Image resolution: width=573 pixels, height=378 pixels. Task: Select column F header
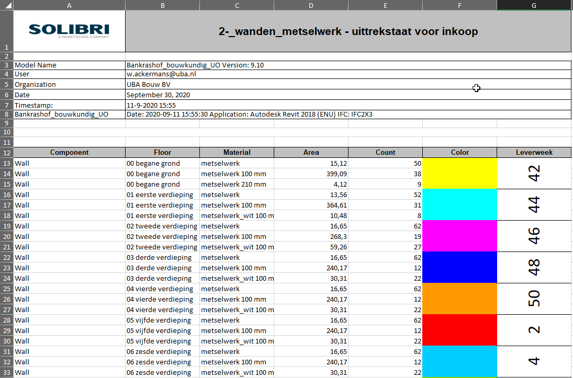459,5
